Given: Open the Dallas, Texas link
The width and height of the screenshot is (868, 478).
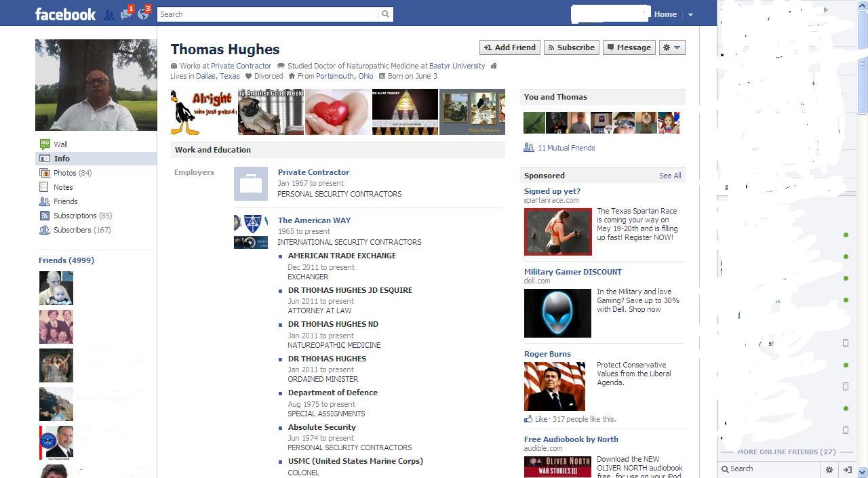Looking at the screenshot, I should 218,76.
